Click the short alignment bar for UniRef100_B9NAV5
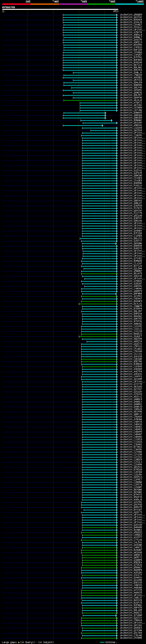 tap(85, 113)
